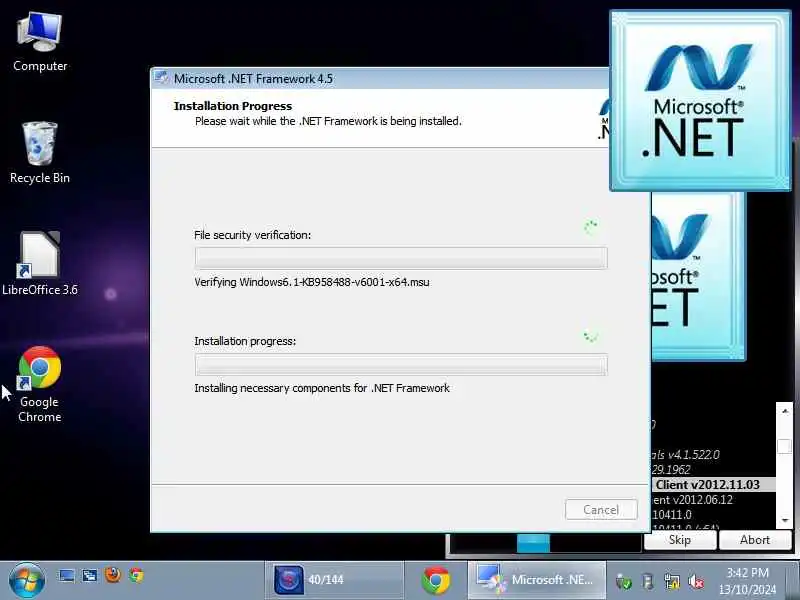The height and width of the screenshot is (600, 800).
Task: Click the second .NET logo tile below
Action: [x=699, y=277]
